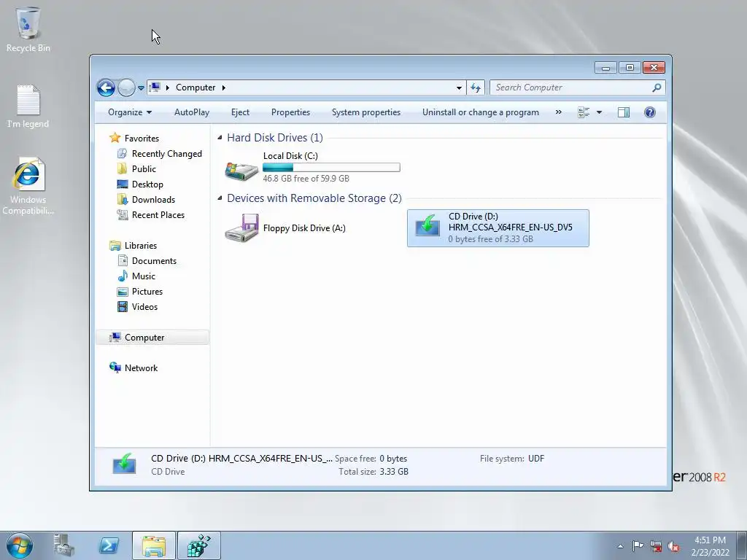Show hidden tray icons arrow

tap(620, 546)
